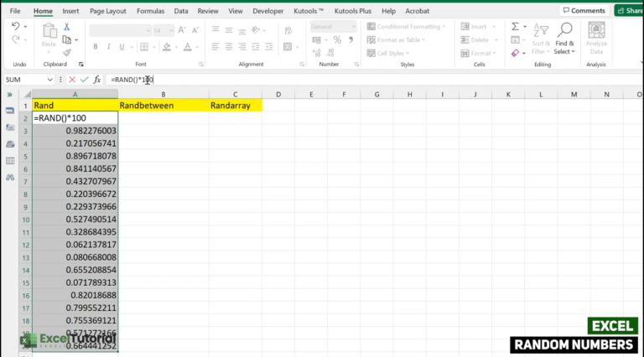Switch to the Formulas ribbon tab

click(x=153, y=11)
